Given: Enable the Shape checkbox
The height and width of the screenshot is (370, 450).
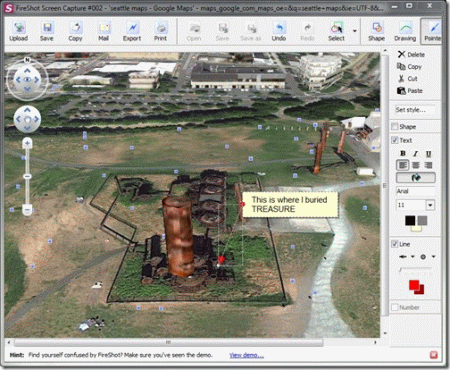Looking at the screenshot, I should tap(395, 127).
